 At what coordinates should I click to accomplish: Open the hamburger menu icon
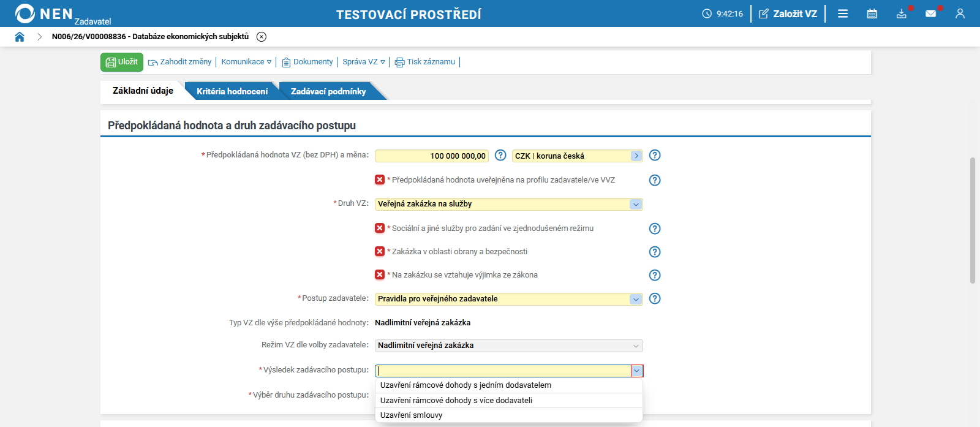[x=843, y=13]
